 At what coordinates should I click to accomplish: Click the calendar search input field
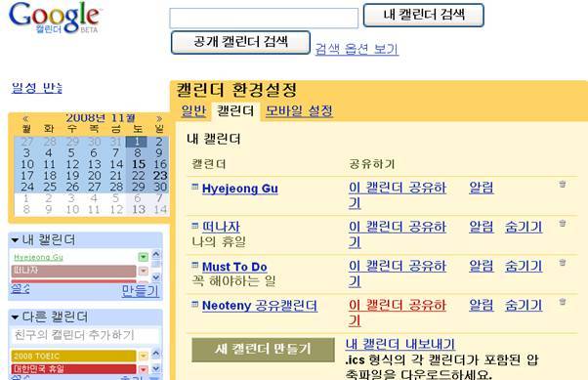click(264, 18)
